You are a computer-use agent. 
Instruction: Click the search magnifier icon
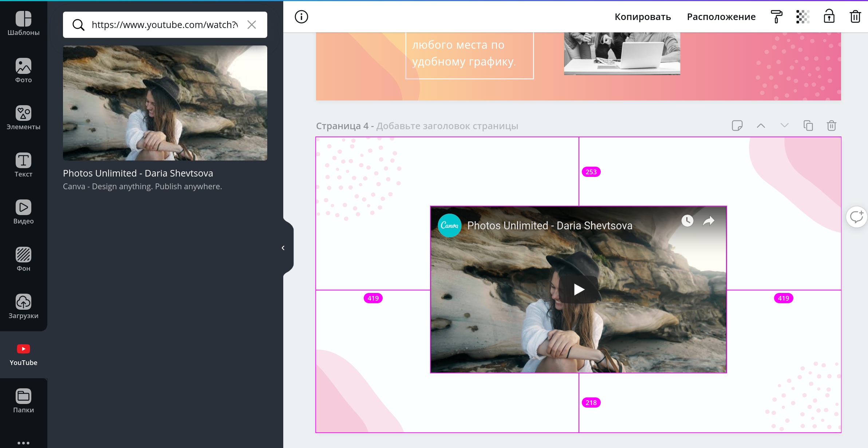(x=78, y=25)
